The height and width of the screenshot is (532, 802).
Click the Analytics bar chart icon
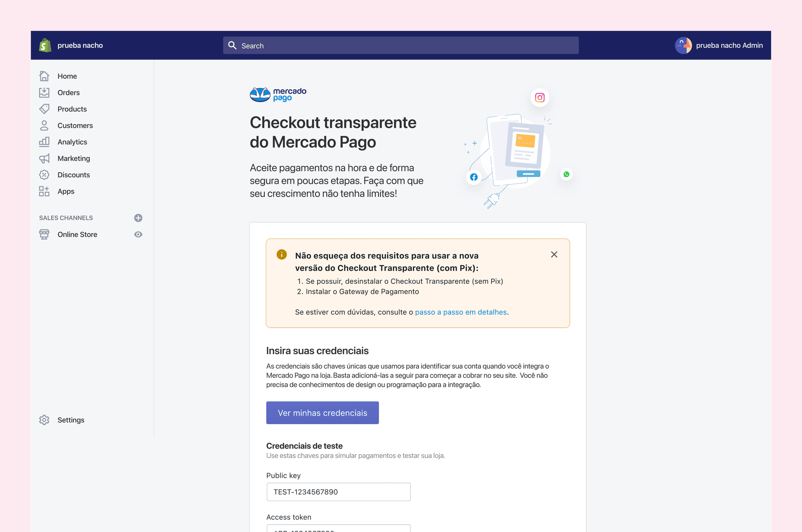click(x=44, y=142)
